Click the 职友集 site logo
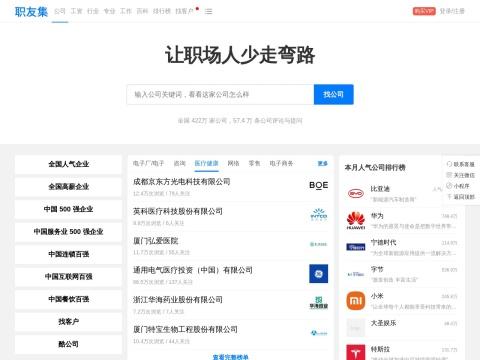480x360 pixels. pyautogui.click(x=31, y=12)
